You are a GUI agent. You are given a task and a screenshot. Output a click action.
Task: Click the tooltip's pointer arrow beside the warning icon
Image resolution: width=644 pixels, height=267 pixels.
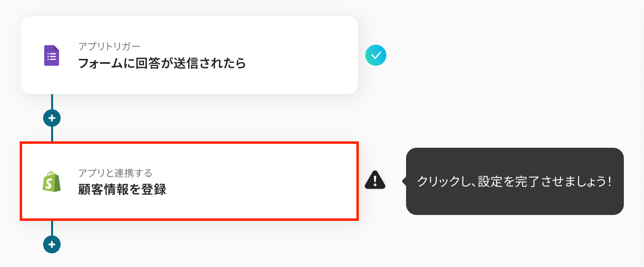coord(404,181)
